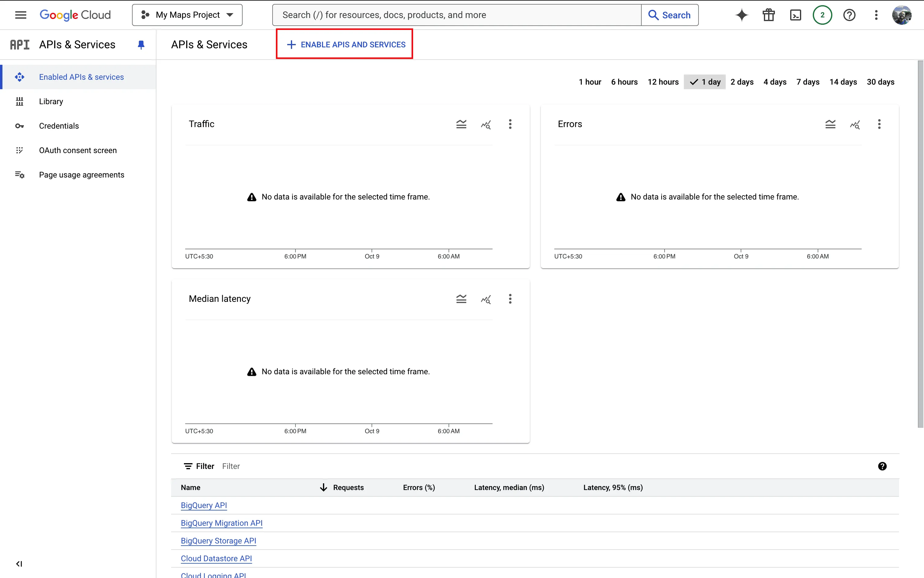
Task: Select the 30 days time range
Action: [880, 82]
